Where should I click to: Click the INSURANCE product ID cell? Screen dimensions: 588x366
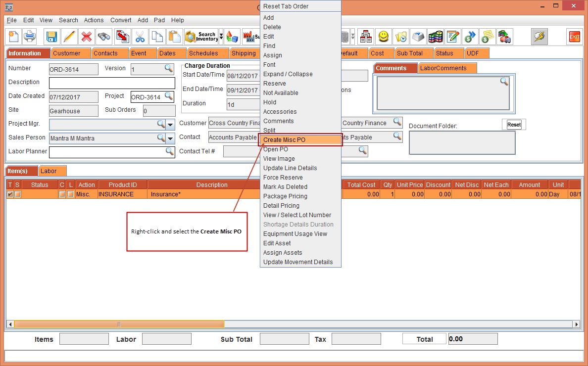pyautogui.click(x=123, y=194)
